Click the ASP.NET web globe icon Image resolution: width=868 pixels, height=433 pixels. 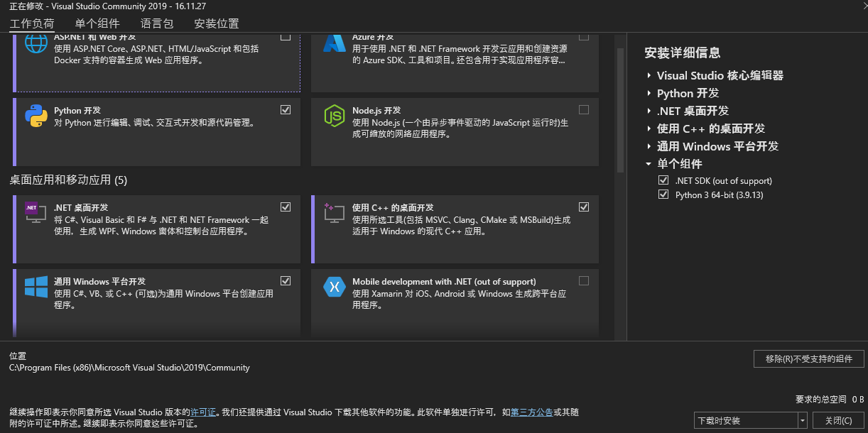tap(36, 43)
